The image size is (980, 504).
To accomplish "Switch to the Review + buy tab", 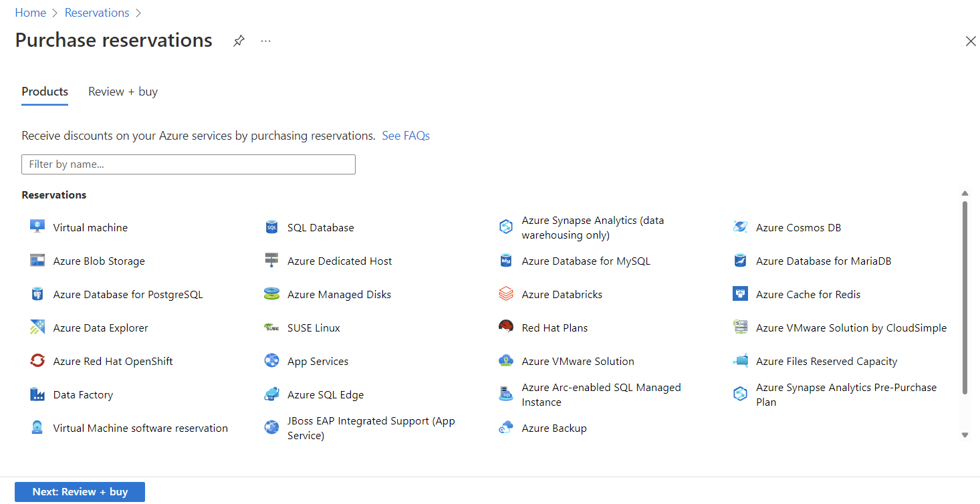I will pos(123,92).
